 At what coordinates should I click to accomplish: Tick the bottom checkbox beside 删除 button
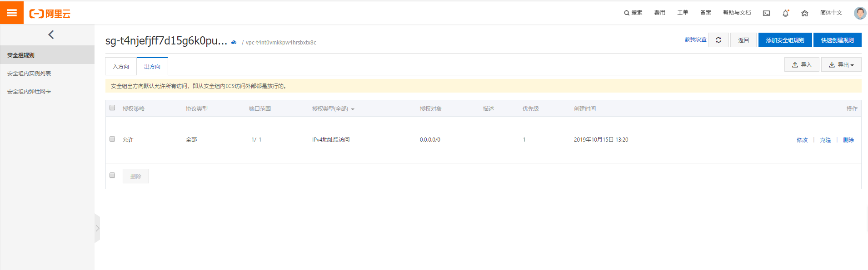pos(112,175)
